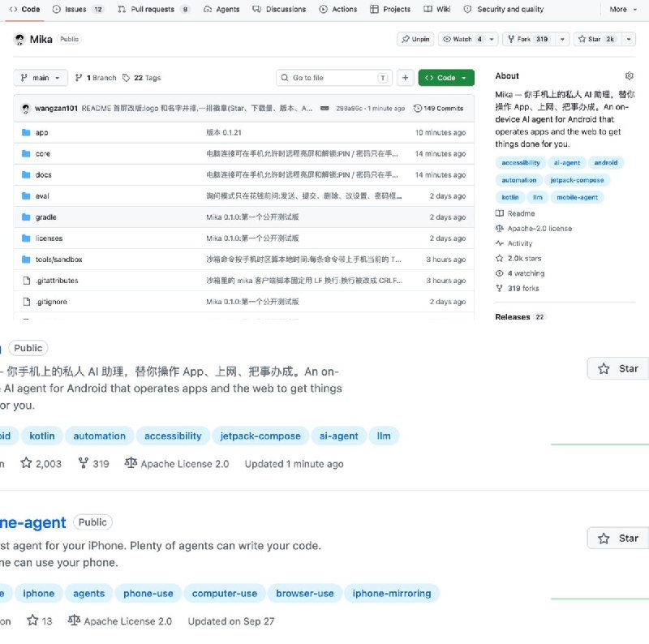Viewport: 649px width, 644px height.
Task: Click the 22 Tags link
Action: point(141,78)
